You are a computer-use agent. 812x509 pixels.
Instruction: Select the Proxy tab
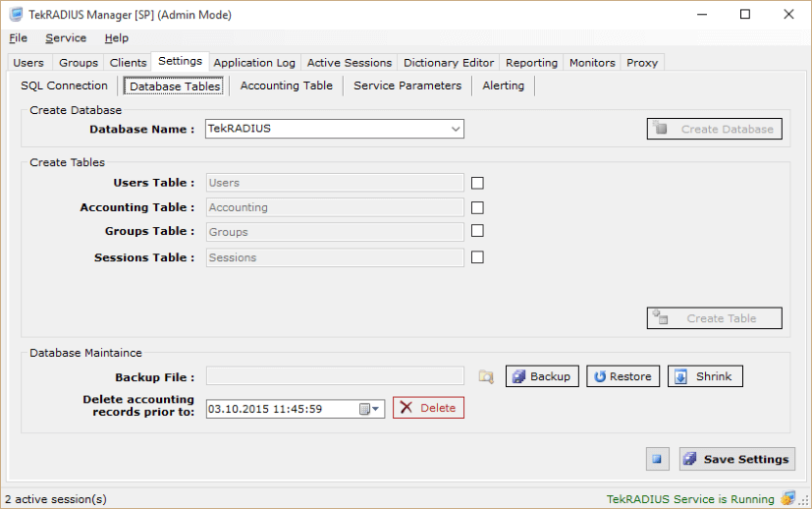(642, 63)
